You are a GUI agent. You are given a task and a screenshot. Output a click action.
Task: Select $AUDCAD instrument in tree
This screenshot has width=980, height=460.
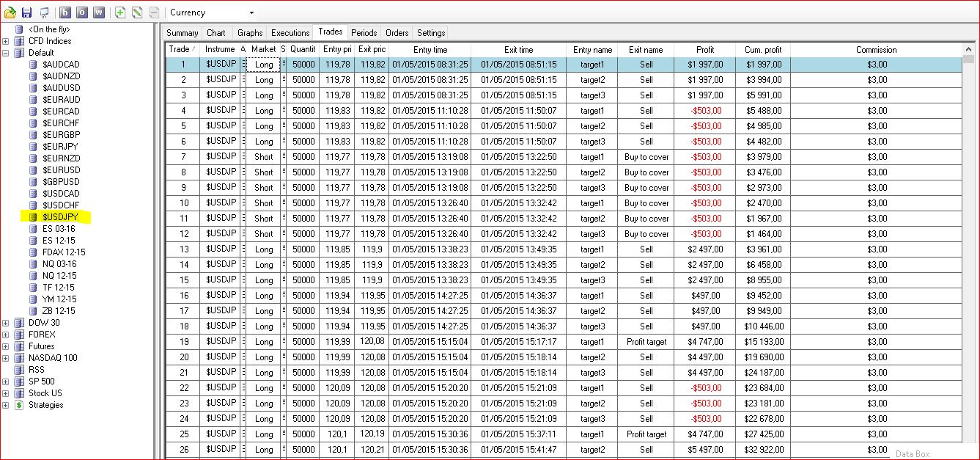[61, 65]
